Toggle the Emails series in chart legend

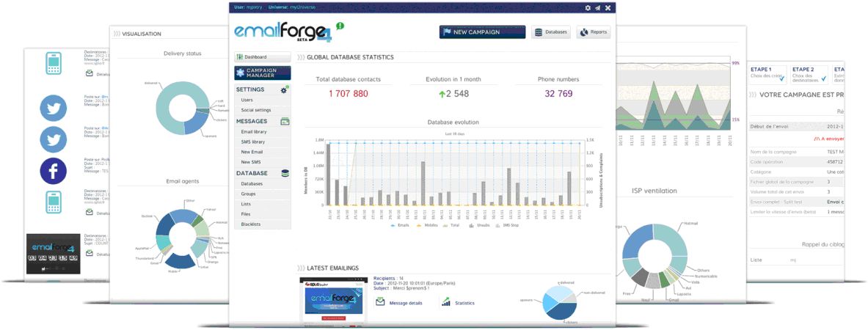[401, 226]
